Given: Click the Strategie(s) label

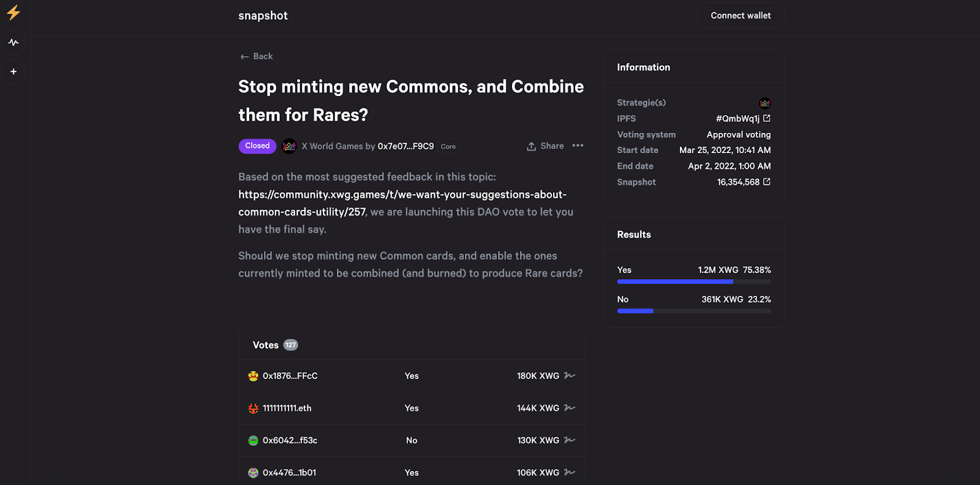Looking at the screenshot, I should coord(641,103).
